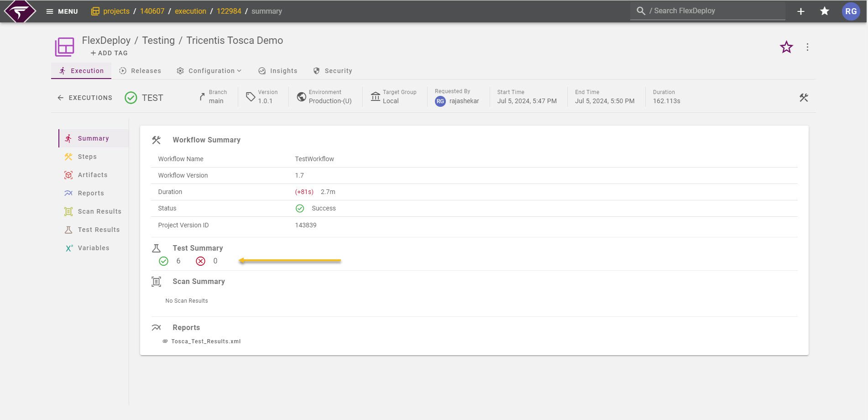
Task: Open the MENU hamburger navigation
Action: coord(51,11)
